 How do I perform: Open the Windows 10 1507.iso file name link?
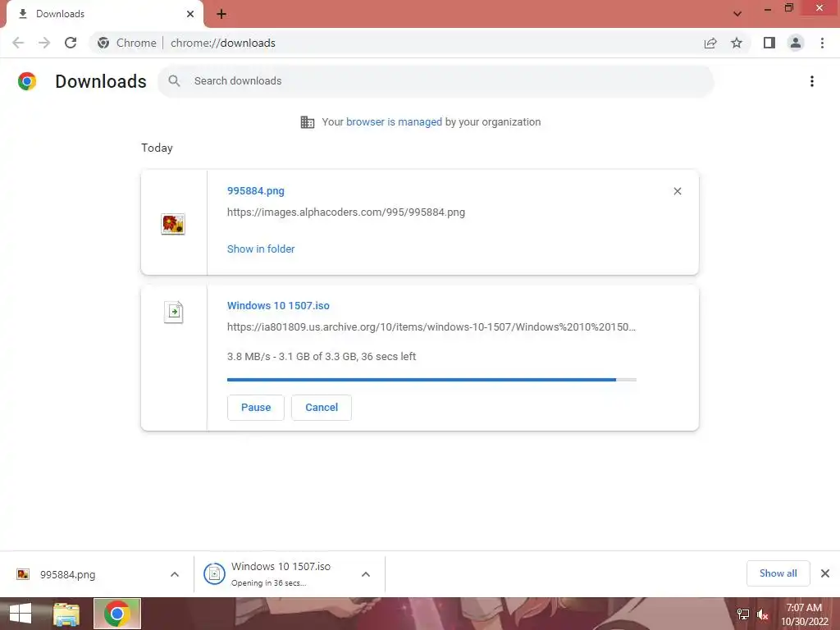pyautogui.click(x=278, y=305)
